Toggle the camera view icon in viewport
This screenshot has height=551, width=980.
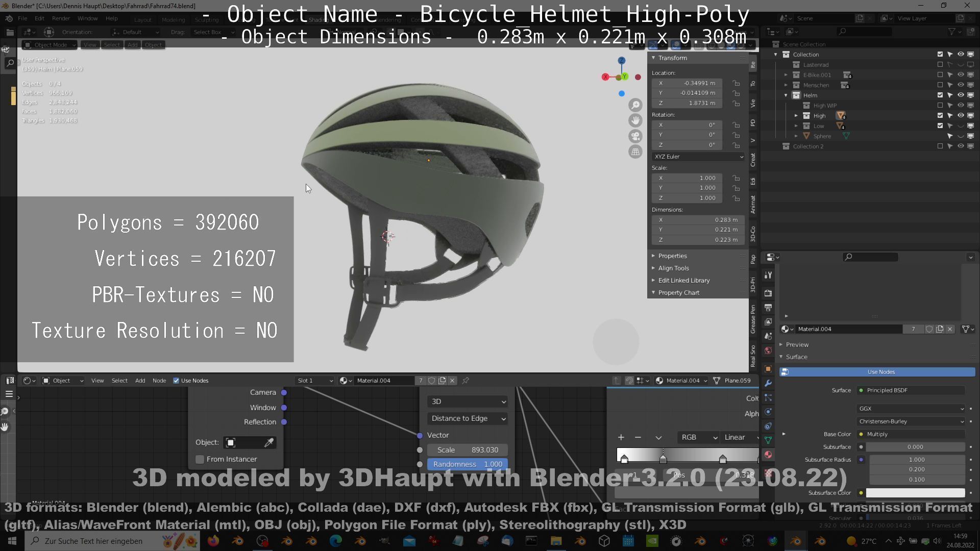(x=635, y=136)
